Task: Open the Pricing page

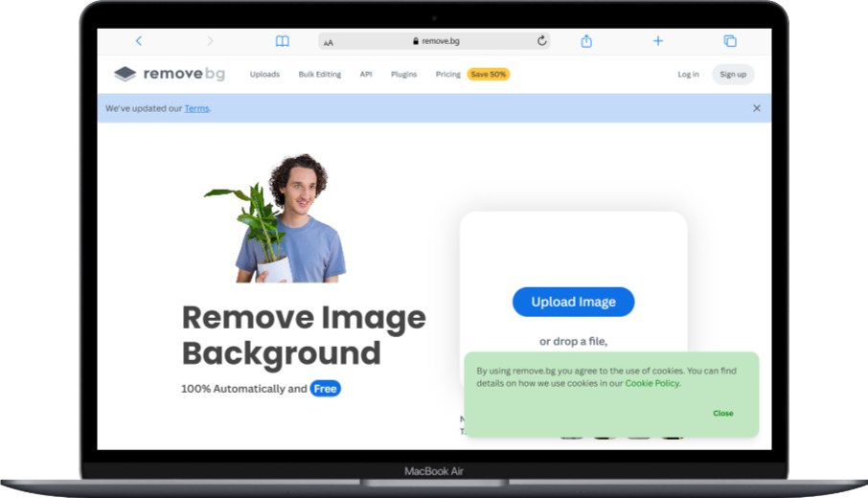Action: [447, 74]
